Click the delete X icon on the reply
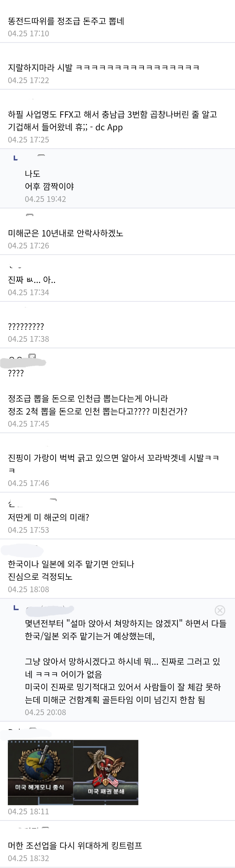235x868 pixels. [220, 610]
